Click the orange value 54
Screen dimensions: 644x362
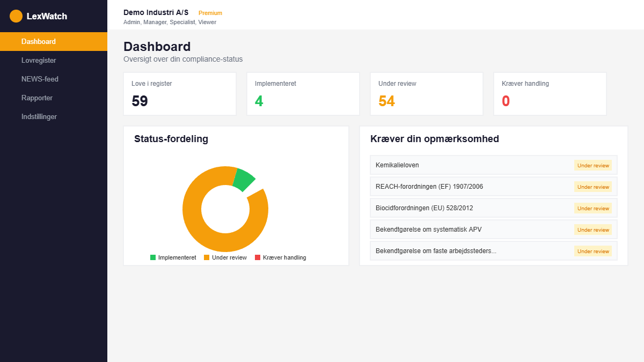(386, 101)
